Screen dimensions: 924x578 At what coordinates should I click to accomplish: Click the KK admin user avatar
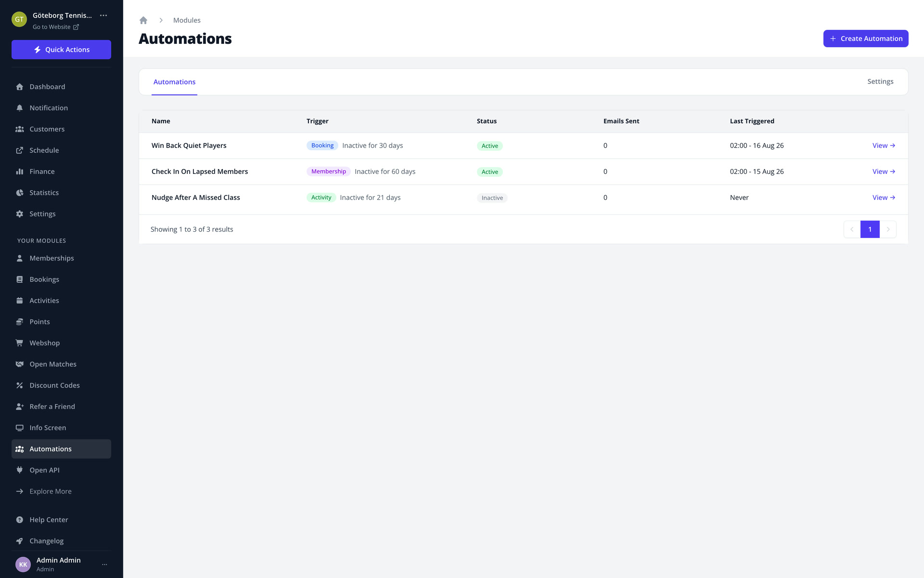[23, 565]
